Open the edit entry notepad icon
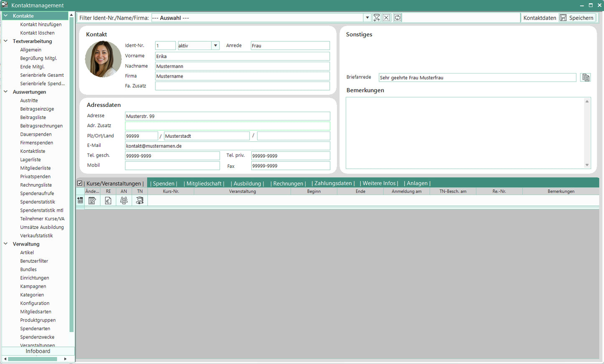The width and height of the screenshot is (604, 364). coord(92,200)
